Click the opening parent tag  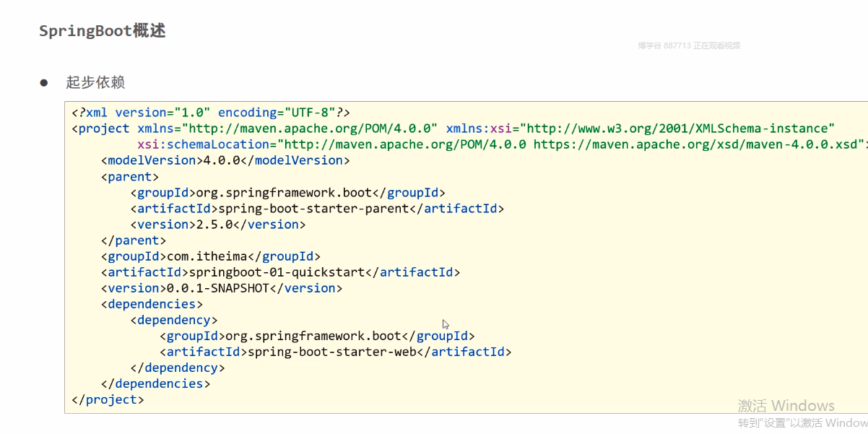[130, 176]
